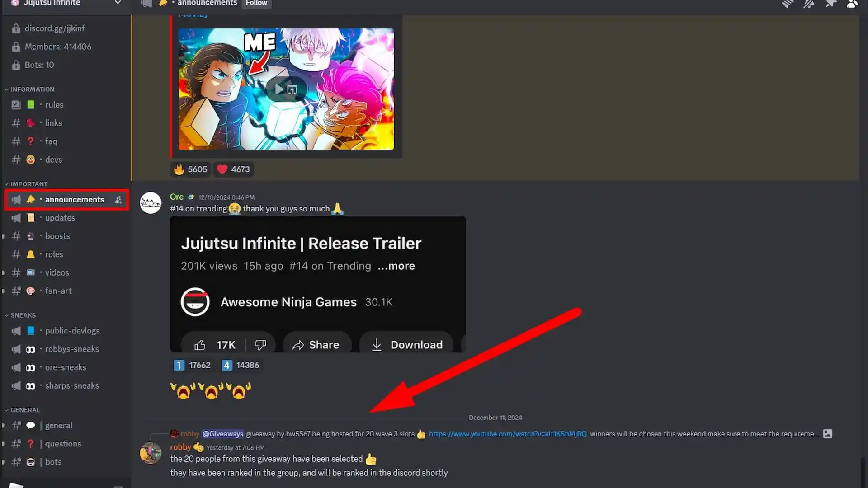868x488 pixels.
Task: Click the robbys-sneaks channel icon
Action: [30, 348]
